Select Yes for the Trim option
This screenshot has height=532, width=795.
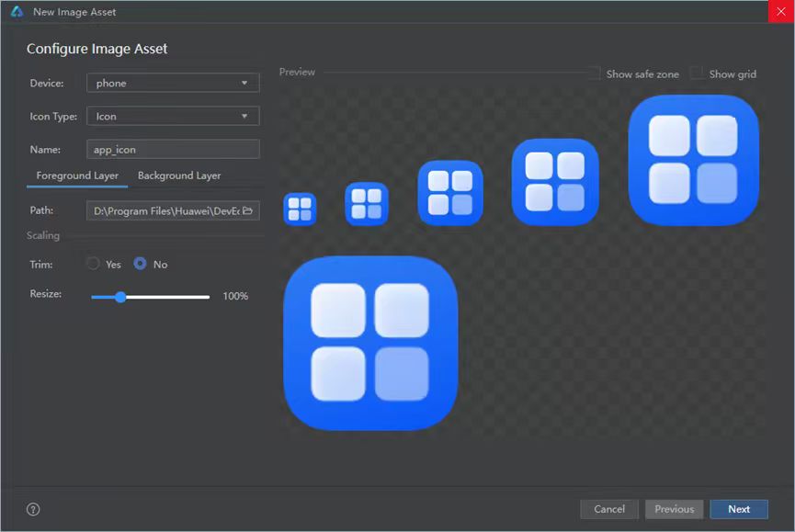click(x=93, y=264)
